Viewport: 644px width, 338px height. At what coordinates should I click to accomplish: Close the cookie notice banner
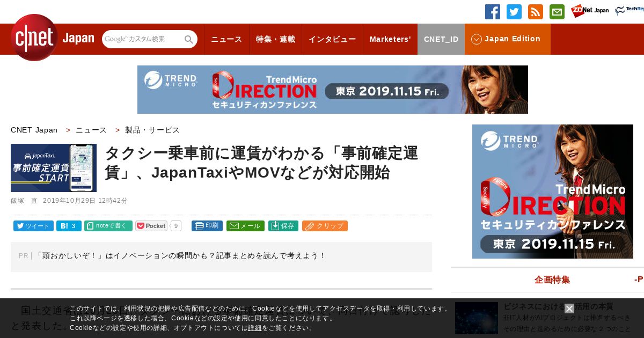(x=569, y=308)
